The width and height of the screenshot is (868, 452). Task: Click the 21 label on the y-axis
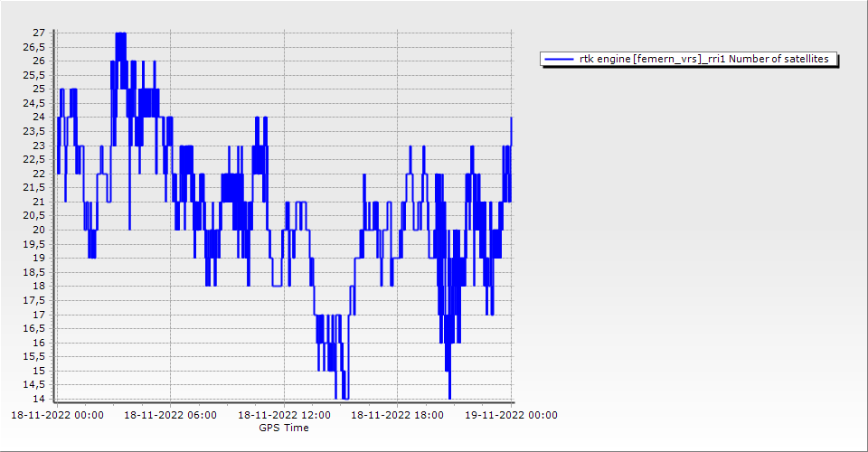pyautogui.click(x=39, y=202)
